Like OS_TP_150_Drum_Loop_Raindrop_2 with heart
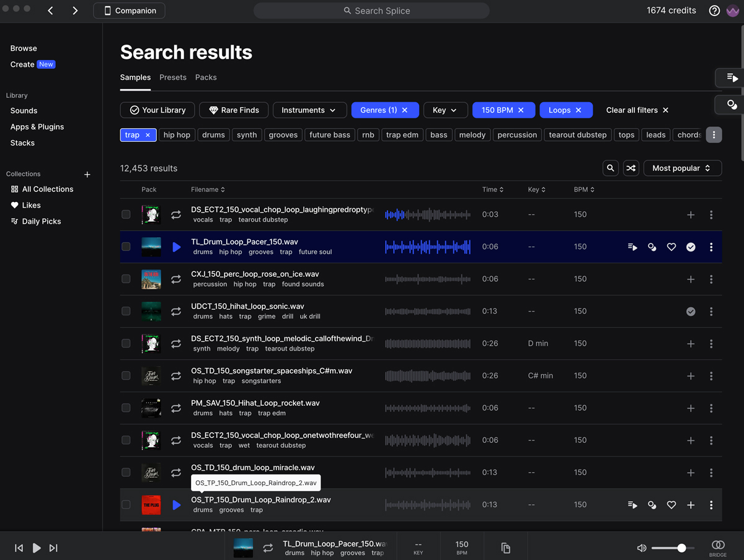The image size is (744, 560). (x=671, y=505)
